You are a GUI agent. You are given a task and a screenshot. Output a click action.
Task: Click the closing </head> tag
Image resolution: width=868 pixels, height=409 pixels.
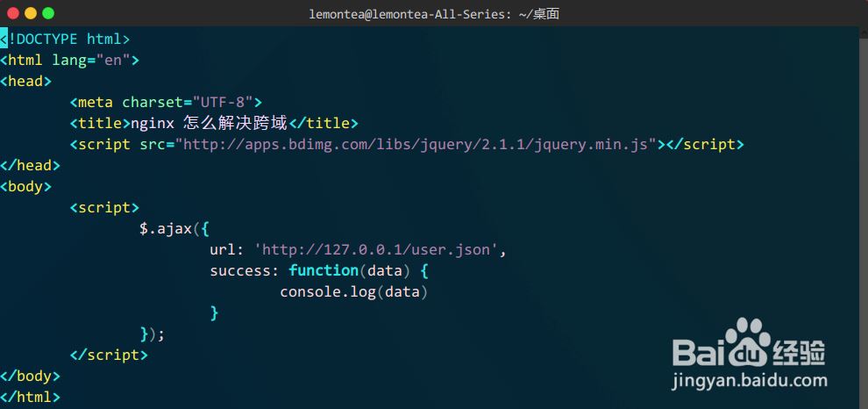point(31,165)
